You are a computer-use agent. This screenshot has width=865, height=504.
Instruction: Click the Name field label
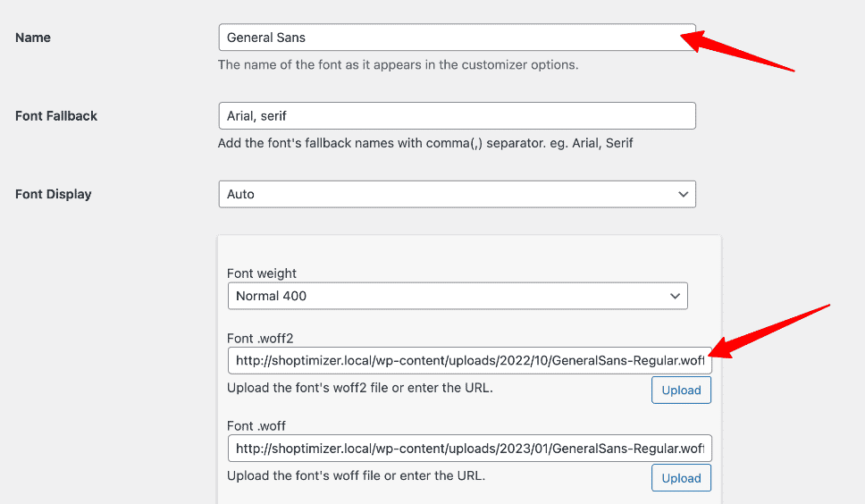pyautogui.click(x=33, y=38)
